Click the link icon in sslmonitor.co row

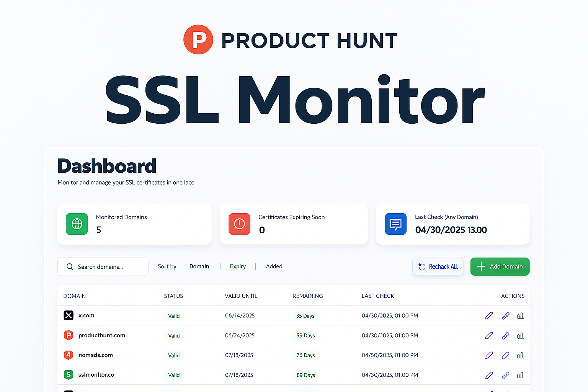[505, 375]
